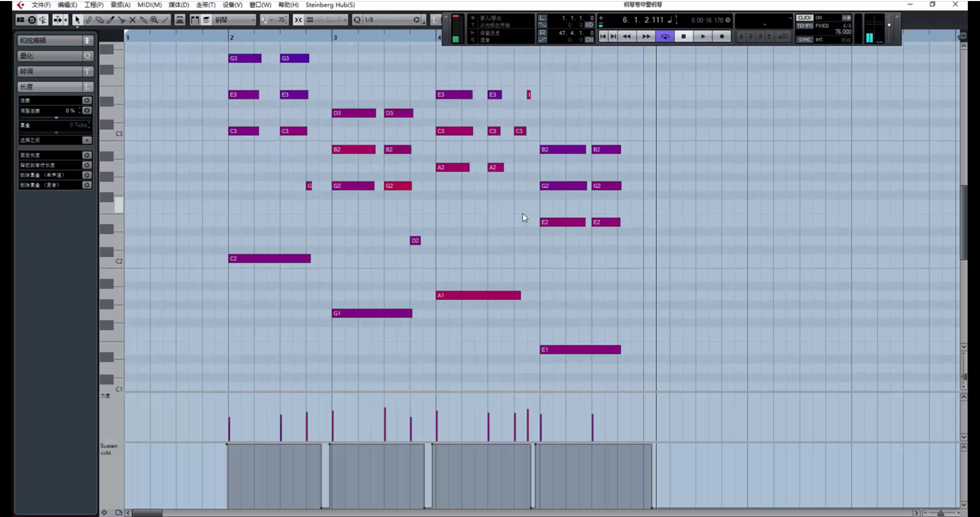Select the A1 note in piano roll
Image resolution: width=980 pixels, height=517 pixels.
coord(478,296)
